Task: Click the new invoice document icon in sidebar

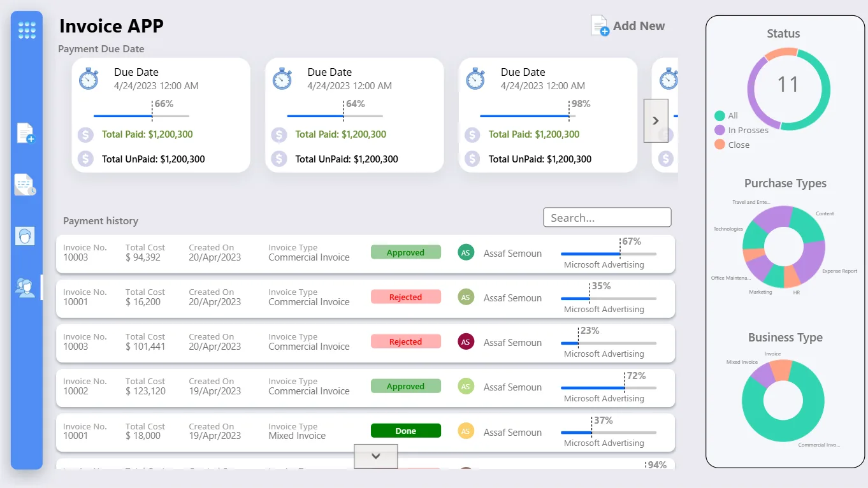Action: [25, 133]
